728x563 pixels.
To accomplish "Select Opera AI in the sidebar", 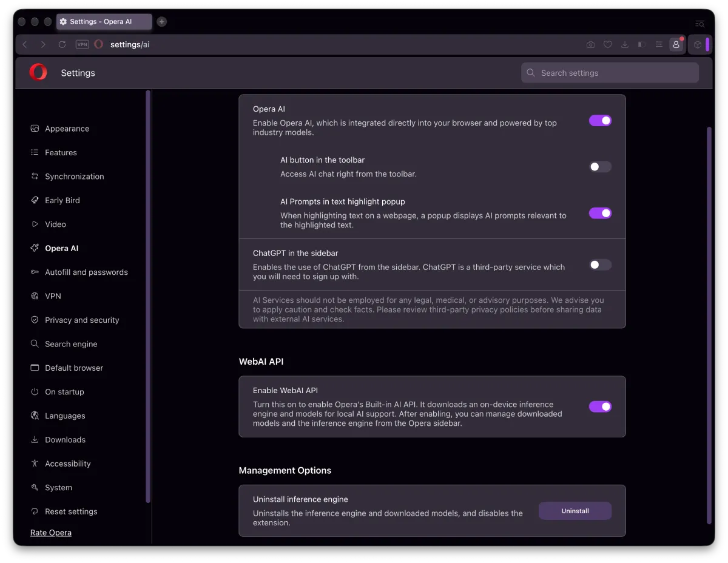I will tap(61, 248).
